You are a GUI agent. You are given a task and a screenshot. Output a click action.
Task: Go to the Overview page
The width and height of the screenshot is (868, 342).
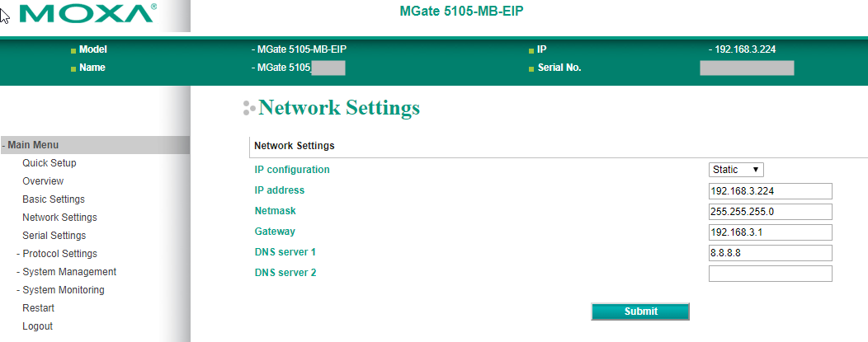point(43,181)
